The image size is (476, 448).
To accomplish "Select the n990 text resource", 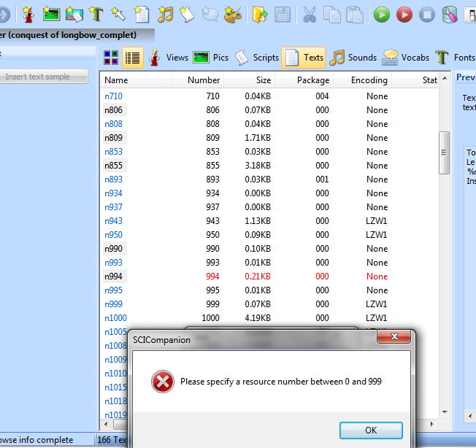I will pyautogui.click(x=113, y=249).
